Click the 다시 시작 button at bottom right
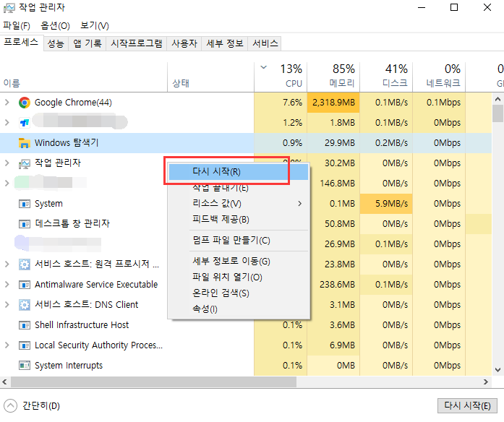 tap(468, 406)
